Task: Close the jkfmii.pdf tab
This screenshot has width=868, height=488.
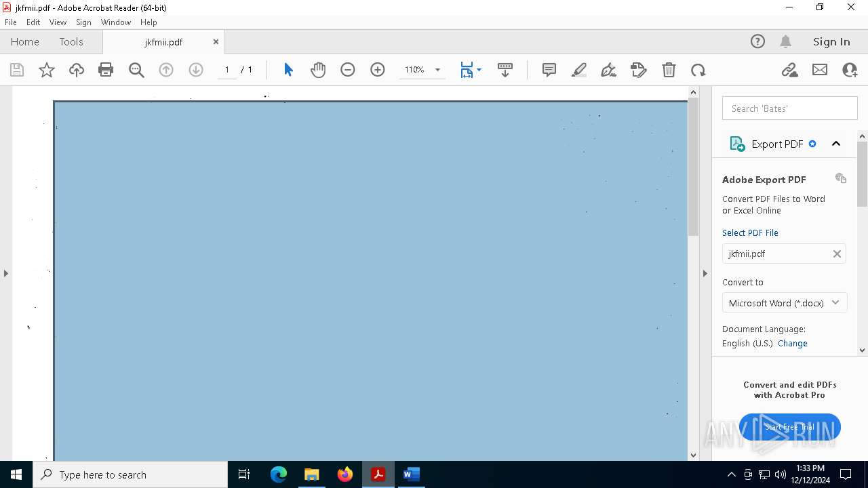Action: tap(216, 41)
